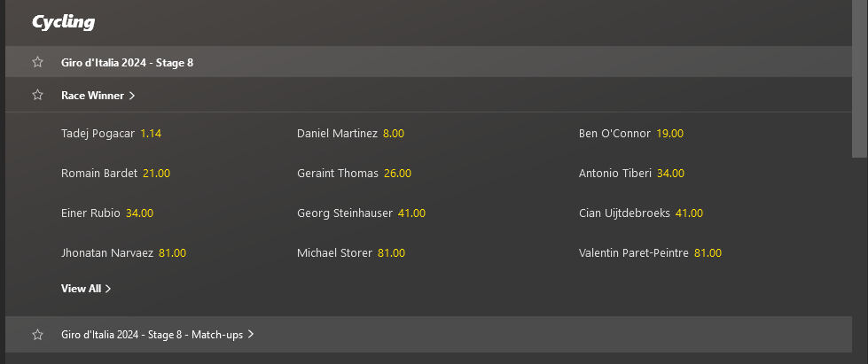
Task: Toggle the Race Winner favorite star
Action: tap(37, 95)
